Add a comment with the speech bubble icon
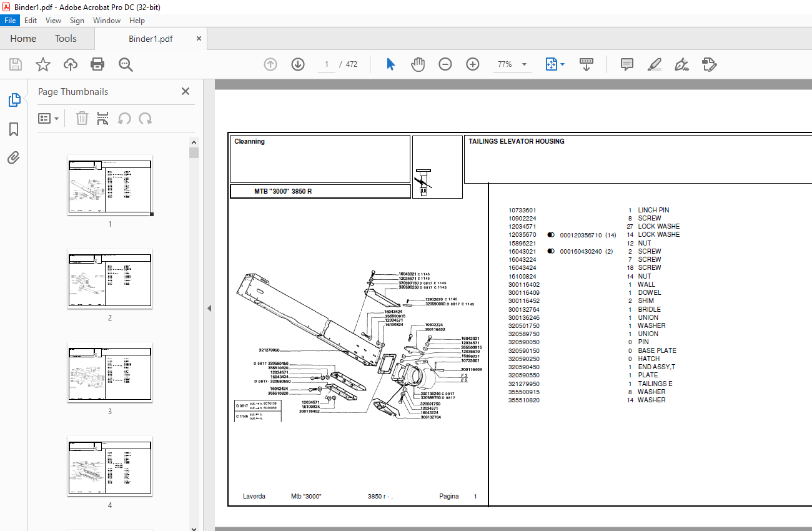812x531 pixels. click(x=627, y=64)
